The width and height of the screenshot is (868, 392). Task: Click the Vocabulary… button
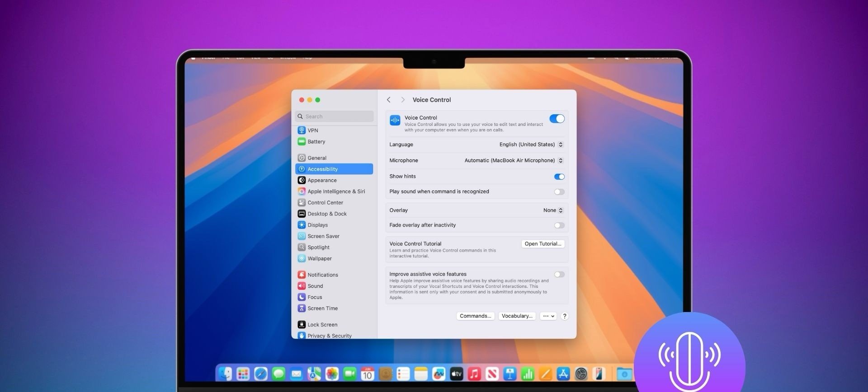point(517,316)
